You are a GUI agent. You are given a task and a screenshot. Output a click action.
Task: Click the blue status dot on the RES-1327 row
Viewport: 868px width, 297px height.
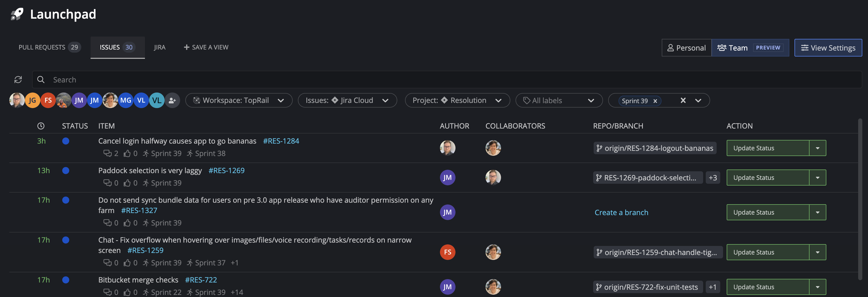[66, 200]
